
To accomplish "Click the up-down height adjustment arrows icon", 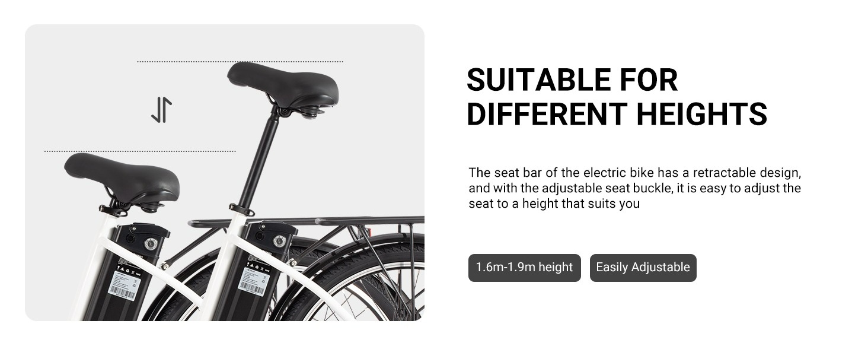I will pos(161,110).
